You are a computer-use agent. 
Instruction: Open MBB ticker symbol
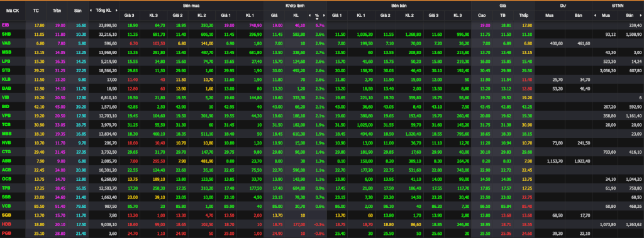click(6, 133)
